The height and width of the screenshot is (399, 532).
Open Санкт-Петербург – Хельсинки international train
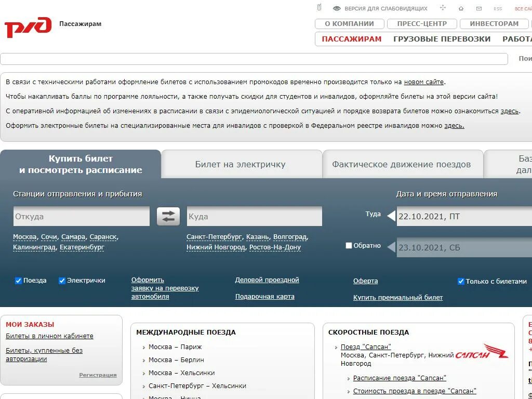click(197, 386)
